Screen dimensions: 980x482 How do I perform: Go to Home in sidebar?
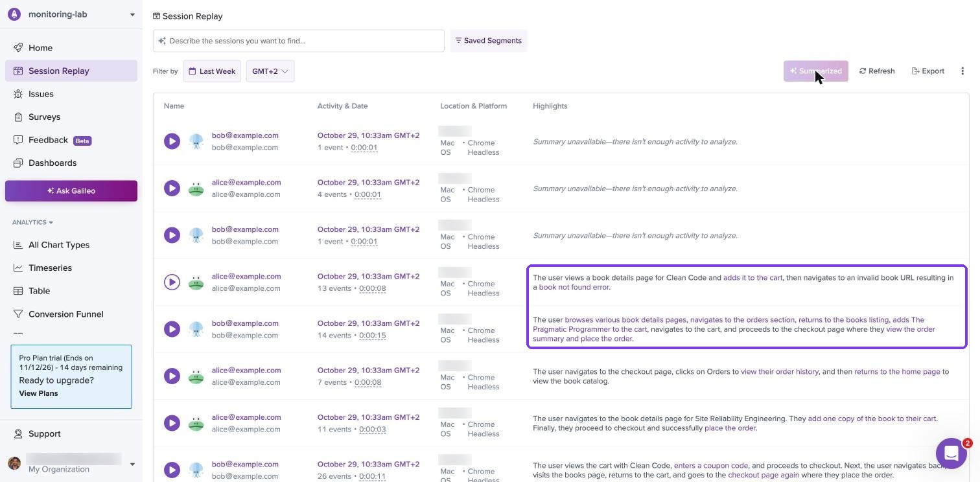pos(71,48)
